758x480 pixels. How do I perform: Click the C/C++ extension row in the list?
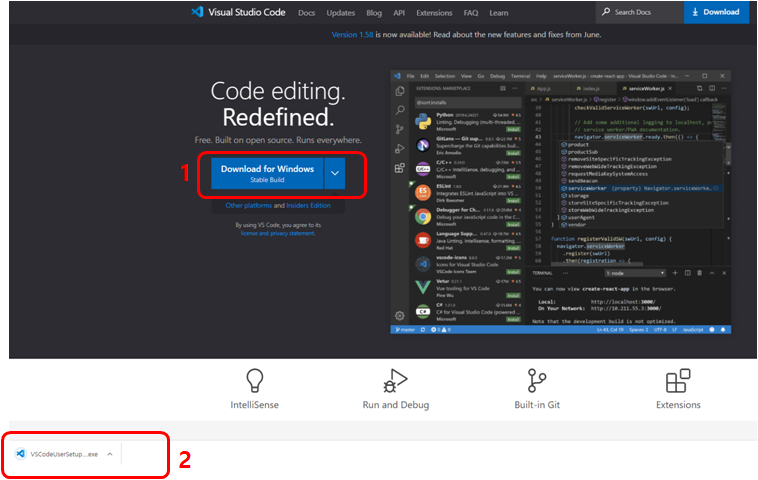tap(466, 169)
